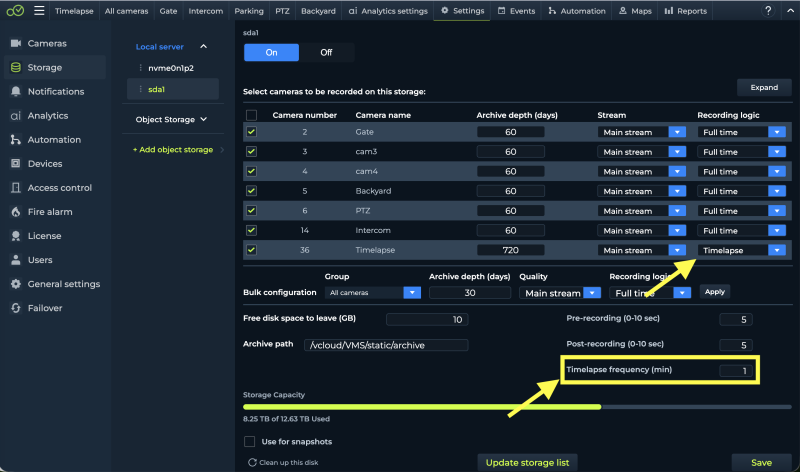Select the nvme0n1p2 storage drive

click(171, 68)
